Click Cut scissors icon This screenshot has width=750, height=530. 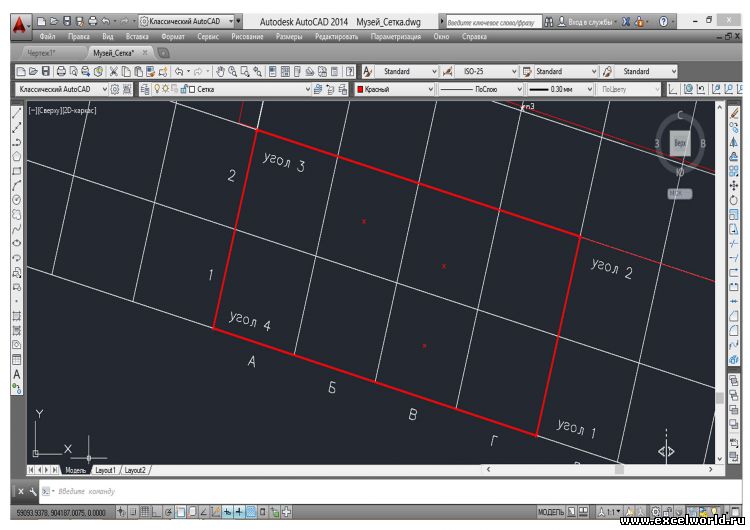click(113, 72)
